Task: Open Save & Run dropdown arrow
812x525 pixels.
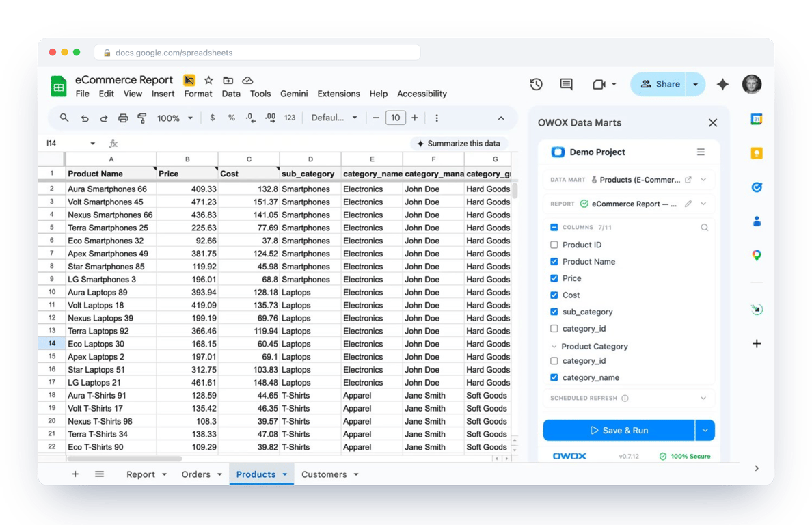Action: [705, 430]
